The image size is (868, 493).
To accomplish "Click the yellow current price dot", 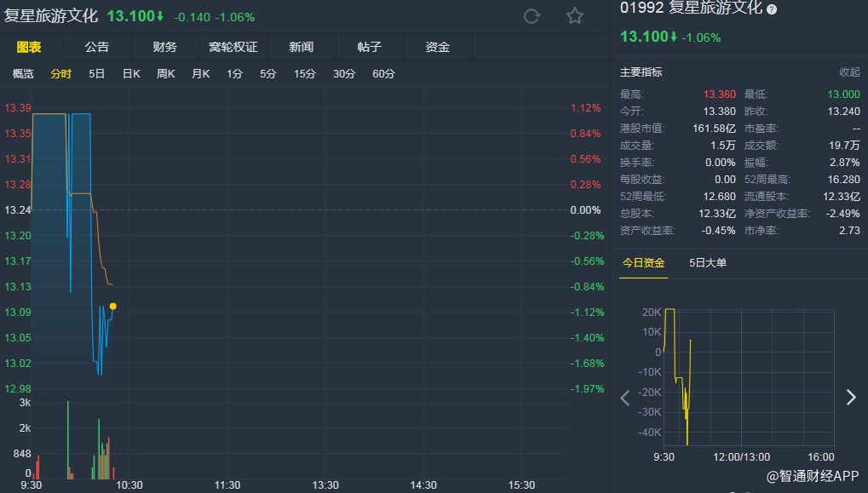I will 112,307.
